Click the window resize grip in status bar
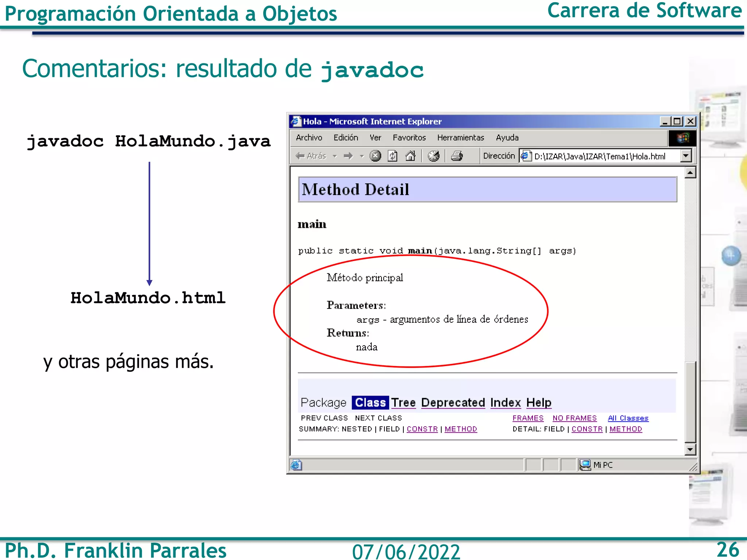 point(693,467)
